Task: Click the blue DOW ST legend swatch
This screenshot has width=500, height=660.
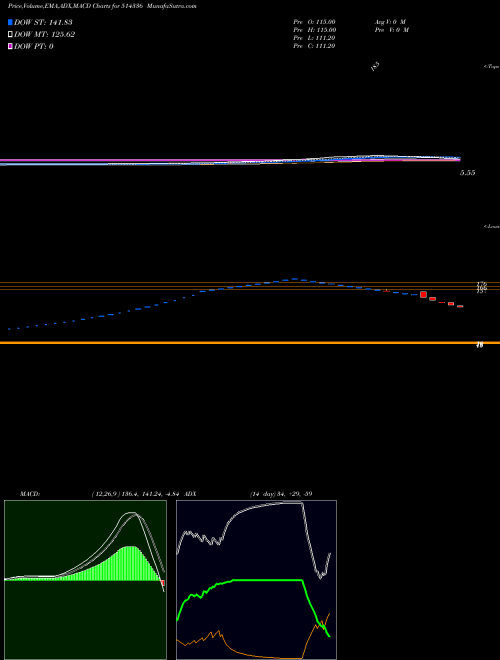Action: coord(10,22)
